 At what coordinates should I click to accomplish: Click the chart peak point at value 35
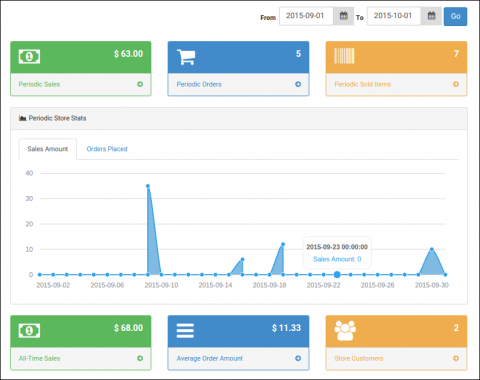(148, 186)
